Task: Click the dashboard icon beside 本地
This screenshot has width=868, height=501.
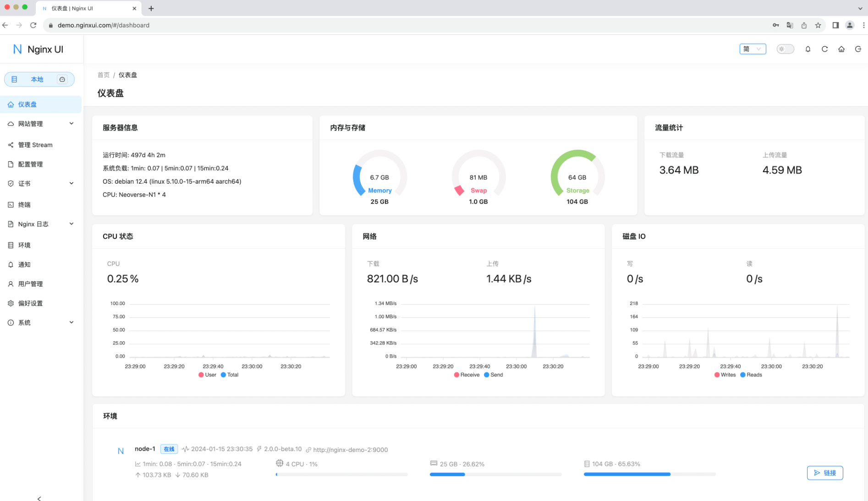Action: pos(62,79)
